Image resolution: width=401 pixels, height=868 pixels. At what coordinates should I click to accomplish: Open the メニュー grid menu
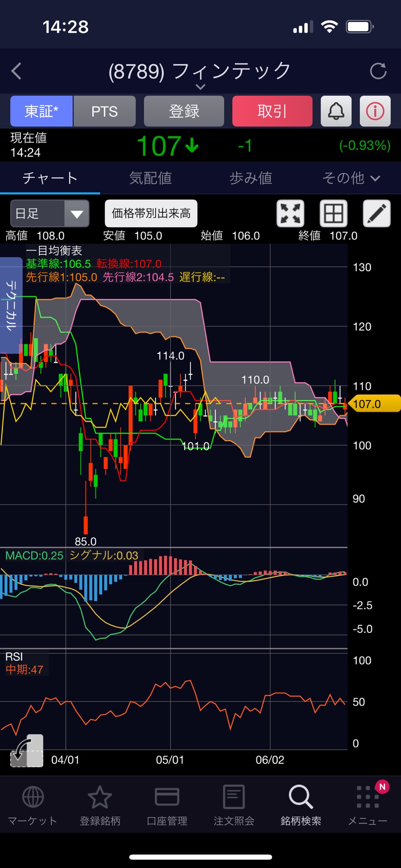368,806
